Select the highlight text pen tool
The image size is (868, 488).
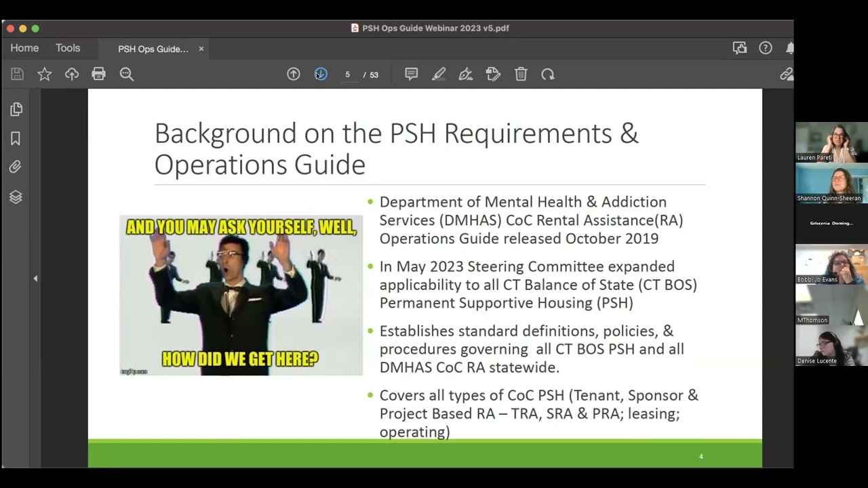pos(439,74)
